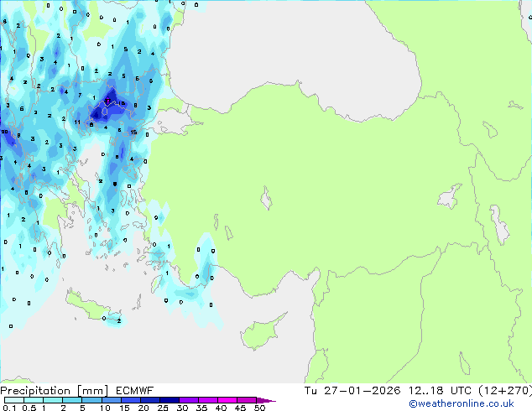Click the '[mm]' unit label
This screenshot has width=532, height=411.
click(92, 391)
